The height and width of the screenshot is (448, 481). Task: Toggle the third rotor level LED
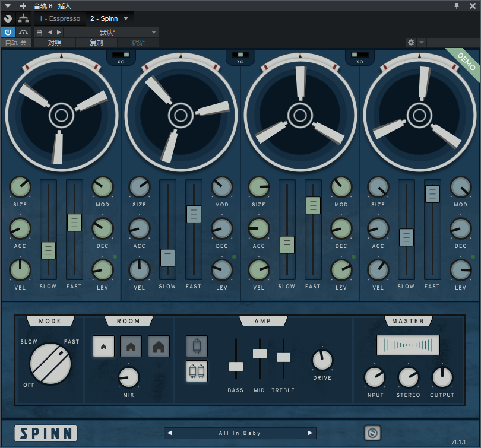point(353,257)
